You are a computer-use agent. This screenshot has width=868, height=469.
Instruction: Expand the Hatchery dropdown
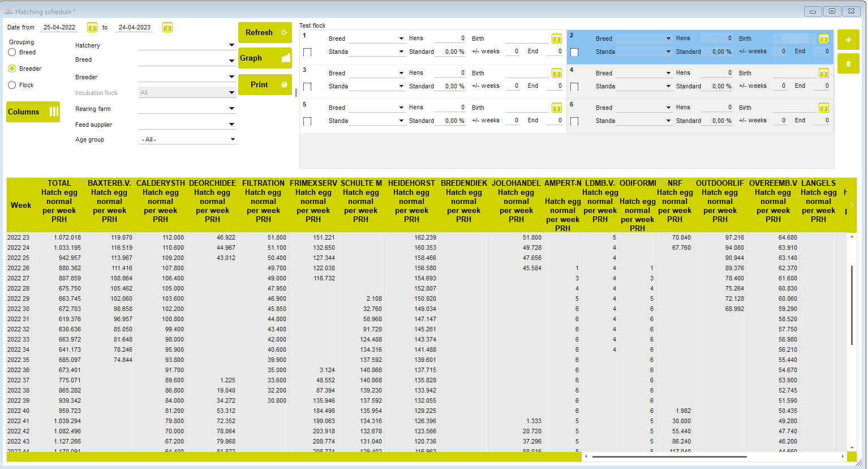[x=231, y=45]
